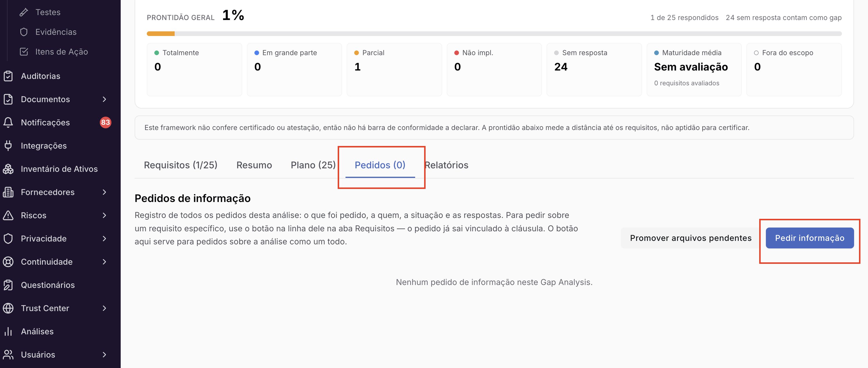Expand the Documentos submenu chevron

tap(104, 100)
